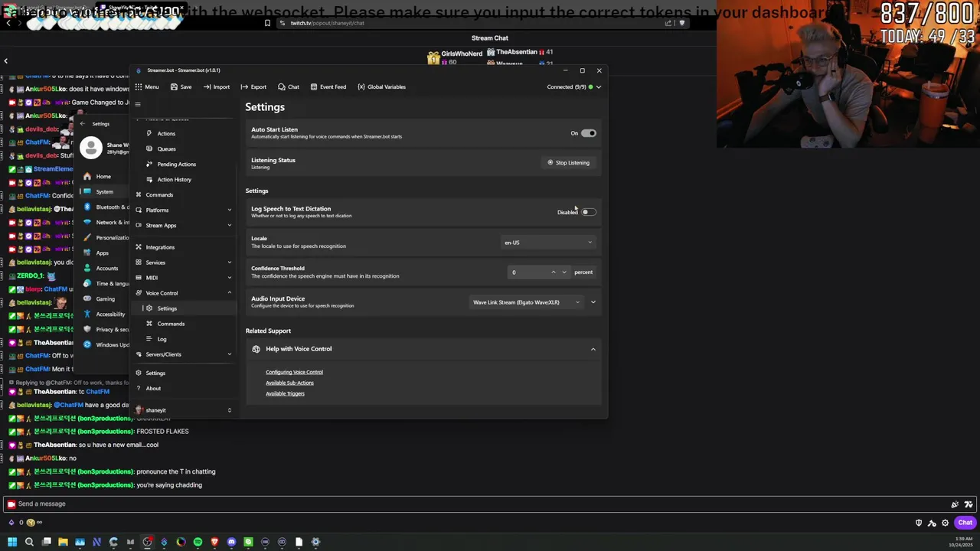Open the Available Triggers link

click(285, 393)
